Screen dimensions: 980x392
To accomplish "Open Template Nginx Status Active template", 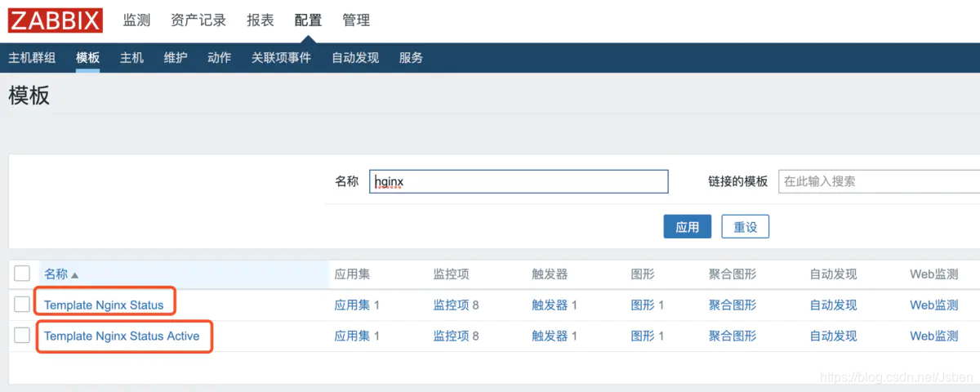I will coord(122,336).
